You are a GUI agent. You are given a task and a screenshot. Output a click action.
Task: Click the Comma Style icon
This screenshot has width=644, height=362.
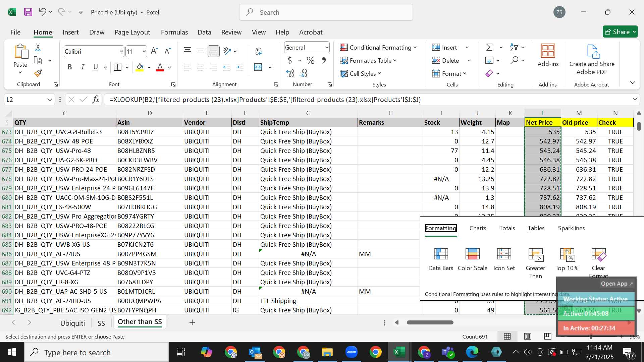click(x=324, y=61)
